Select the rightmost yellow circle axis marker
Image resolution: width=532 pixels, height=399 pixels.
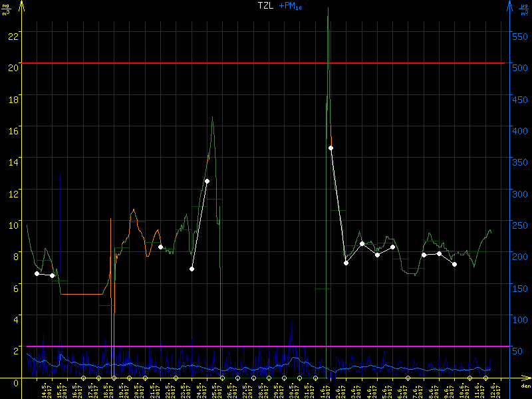click(485, 378)
